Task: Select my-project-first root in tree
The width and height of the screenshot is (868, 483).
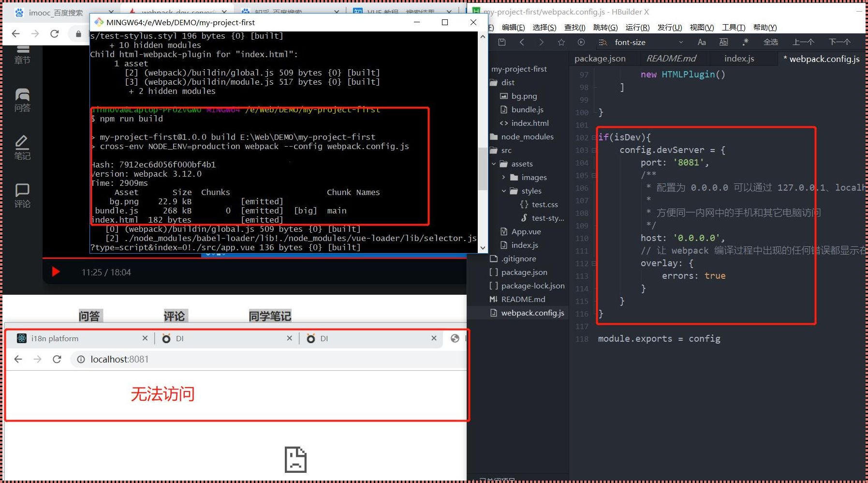Action: [519, 69]
